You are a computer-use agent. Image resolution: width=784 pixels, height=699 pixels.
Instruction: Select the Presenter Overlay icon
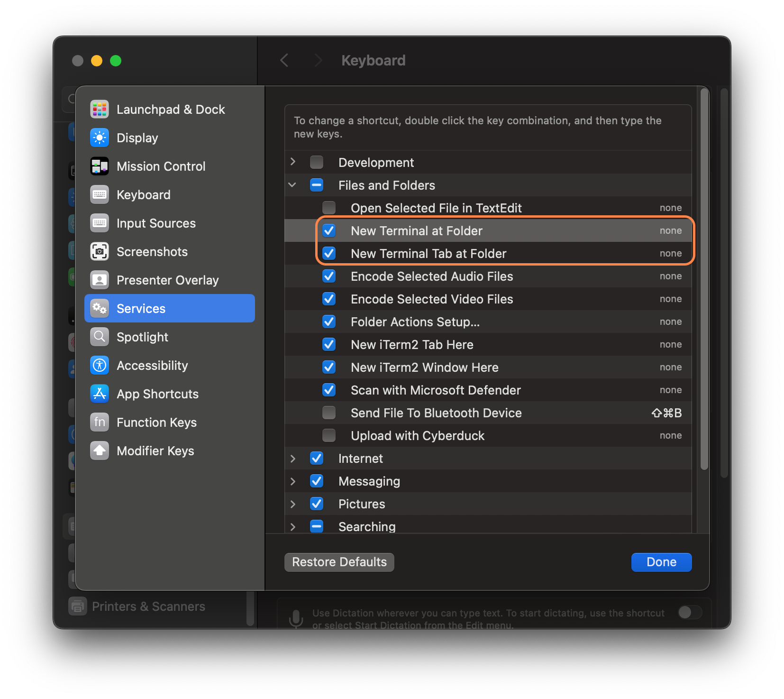point(100,280)
